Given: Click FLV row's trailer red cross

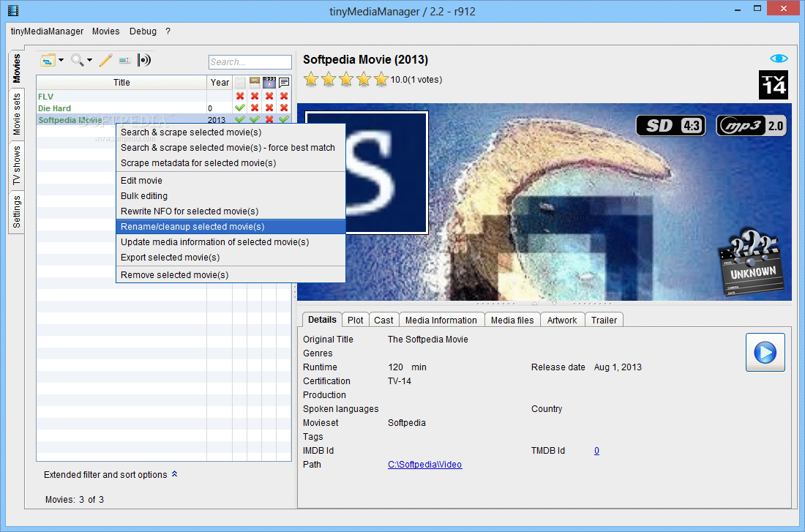Looking at the screenshot, I should pos(269,96).
